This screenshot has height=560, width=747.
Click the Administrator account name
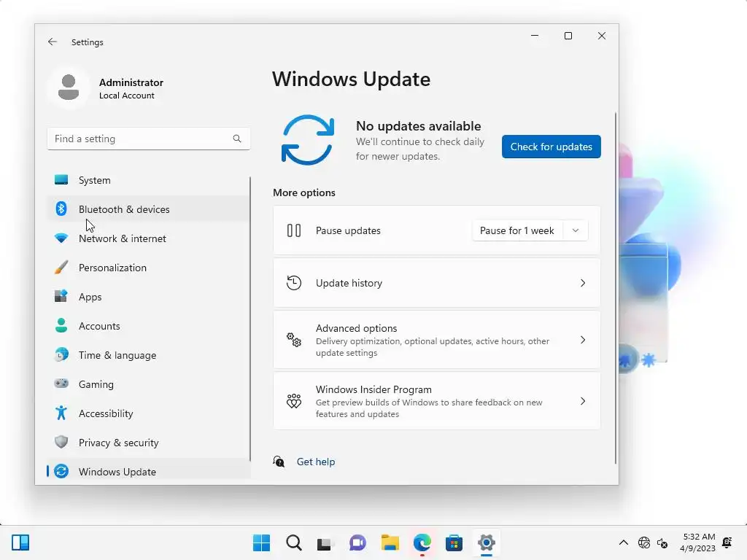click(131, 82)
